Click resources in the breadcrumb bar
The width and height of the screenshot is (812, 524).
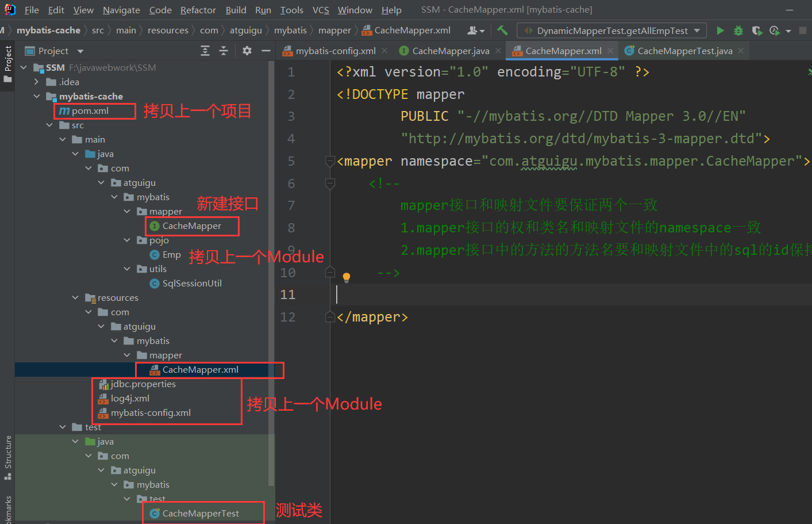pyautogui.click(x=168, y=30)
